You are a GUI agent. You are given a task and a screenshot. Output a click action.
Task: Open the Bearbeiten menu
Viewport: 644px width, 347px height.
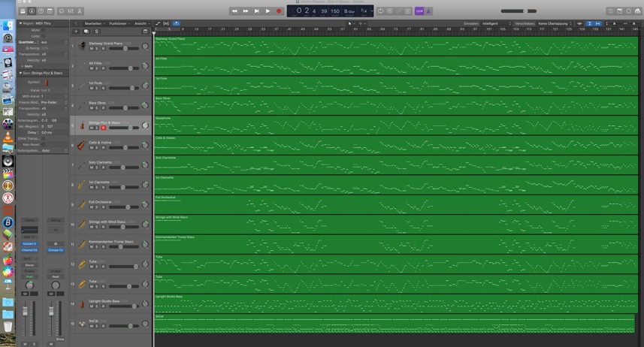(95, 23)
